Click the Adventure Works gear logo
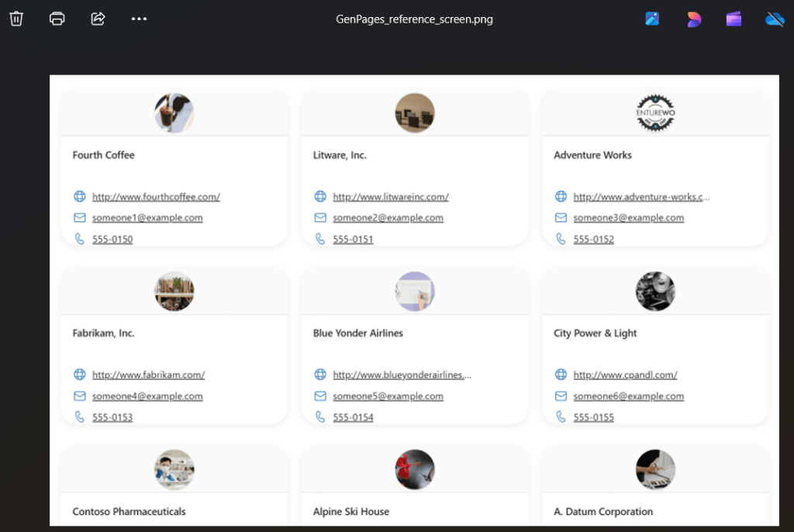The image size is (794, 532). click(x=655, y=113)
